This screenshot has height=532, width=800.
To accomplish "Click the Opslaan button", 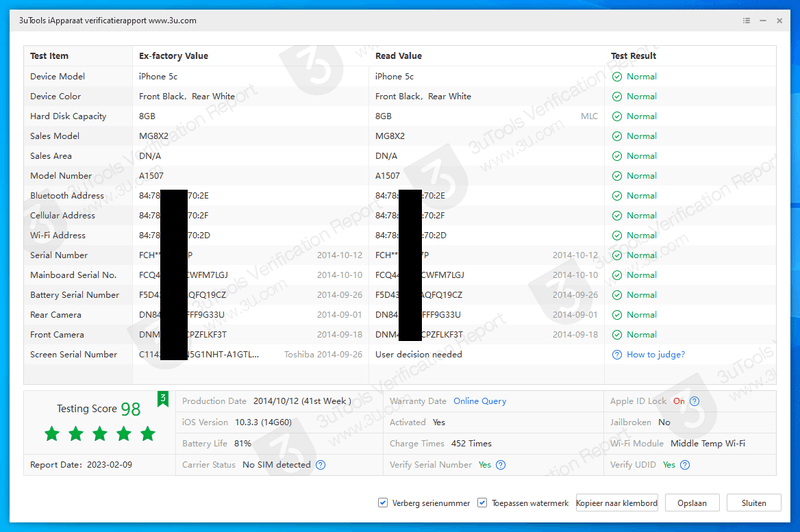I will pyautogui.click(x=692, y=503).
